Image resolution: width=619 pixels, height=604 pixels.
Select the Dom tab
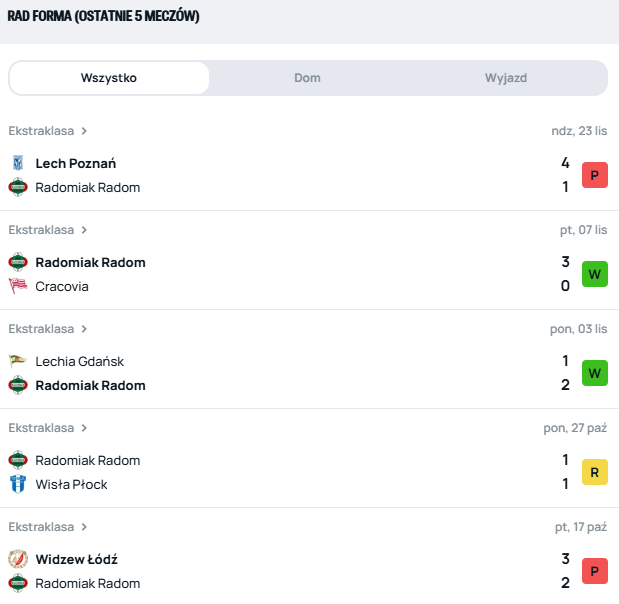[308, 78]
